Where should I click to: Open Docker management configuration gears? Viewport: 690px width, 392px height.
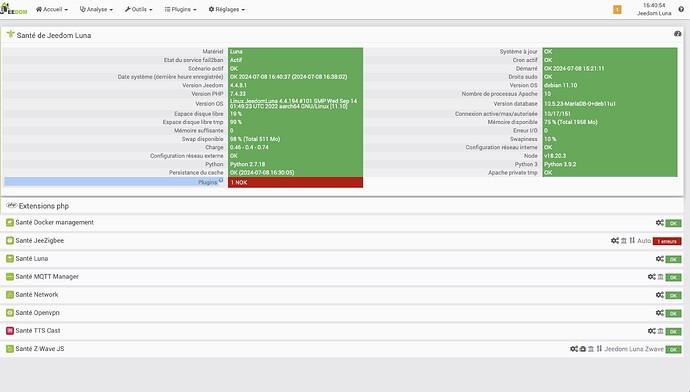pos(660,223)
